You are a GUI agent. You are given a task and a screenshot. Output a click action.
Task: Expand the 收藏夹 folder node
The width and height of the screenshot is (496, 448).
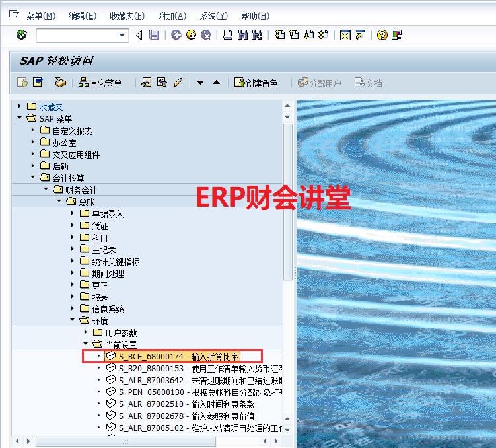point(20,106)
